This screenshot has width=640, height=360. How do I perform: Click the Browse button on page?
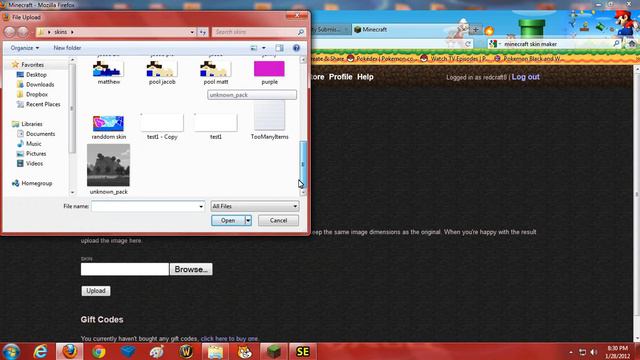coord(191,269)
